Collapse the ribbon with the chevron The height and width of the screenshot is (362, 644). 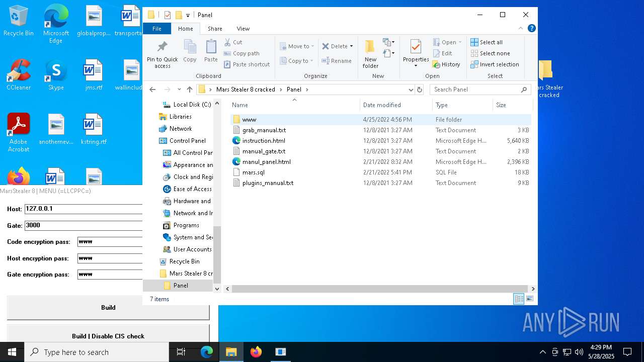pos(521,28)
